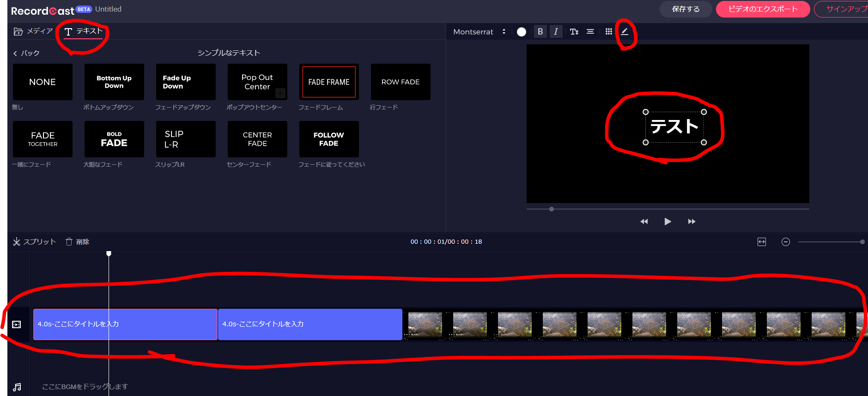Click the timeline zoom out minus icon
The width and height of the screenshot is (868, 396).
click(x=786, y=242)
